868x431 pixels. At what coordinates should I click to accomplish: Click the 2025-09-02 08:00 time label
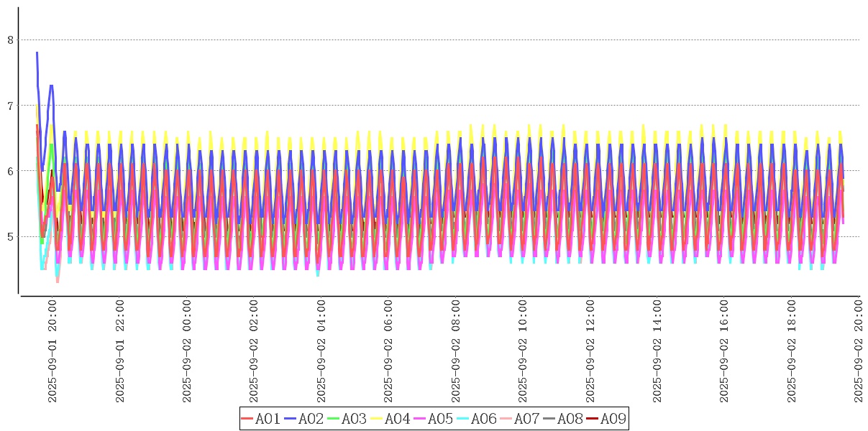[x=456, y=351]
